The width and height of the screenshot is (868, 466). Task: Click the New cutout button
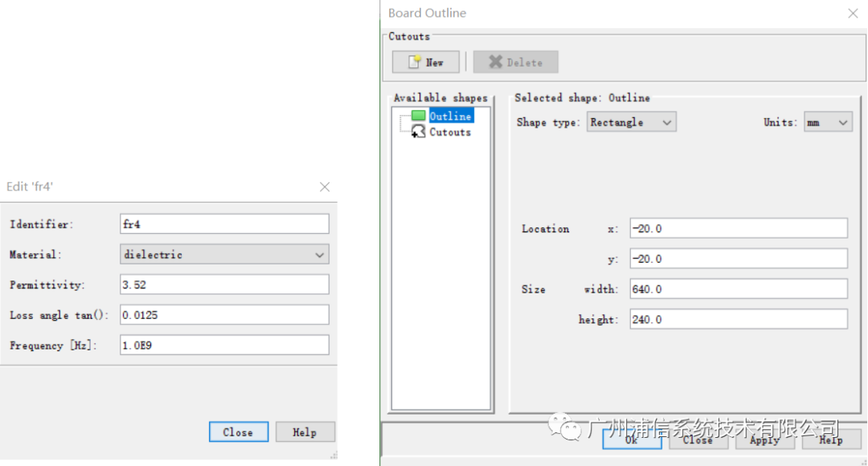tap(426, 63)
